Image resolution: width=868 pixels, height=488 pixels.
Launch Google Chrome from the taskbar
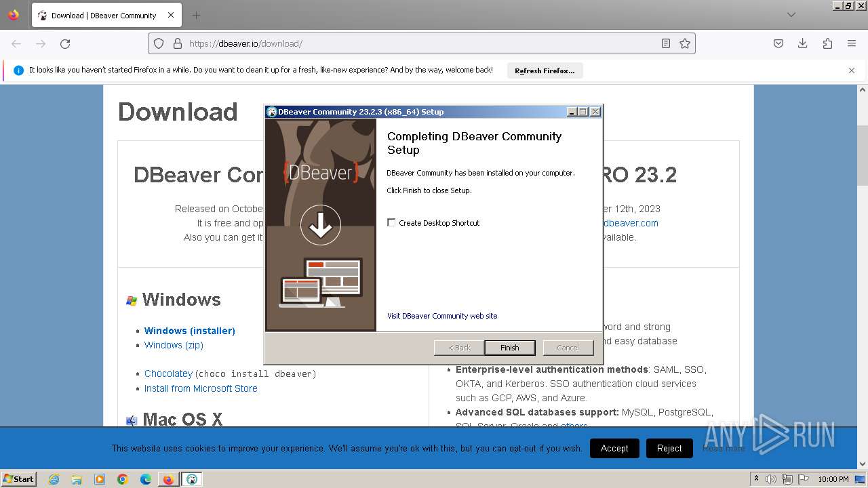pos(123,479)
